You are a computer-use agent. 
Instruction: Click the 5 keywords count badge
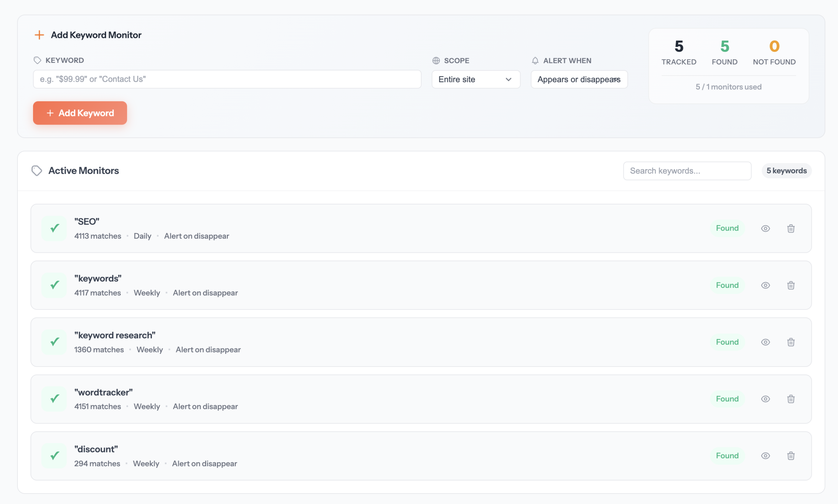coord(786,170)
